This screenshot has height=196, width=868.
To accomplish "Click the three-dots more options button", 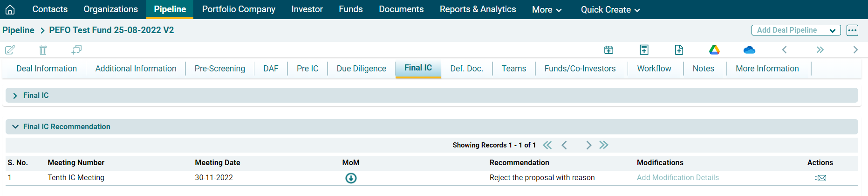I will point(852,30).
